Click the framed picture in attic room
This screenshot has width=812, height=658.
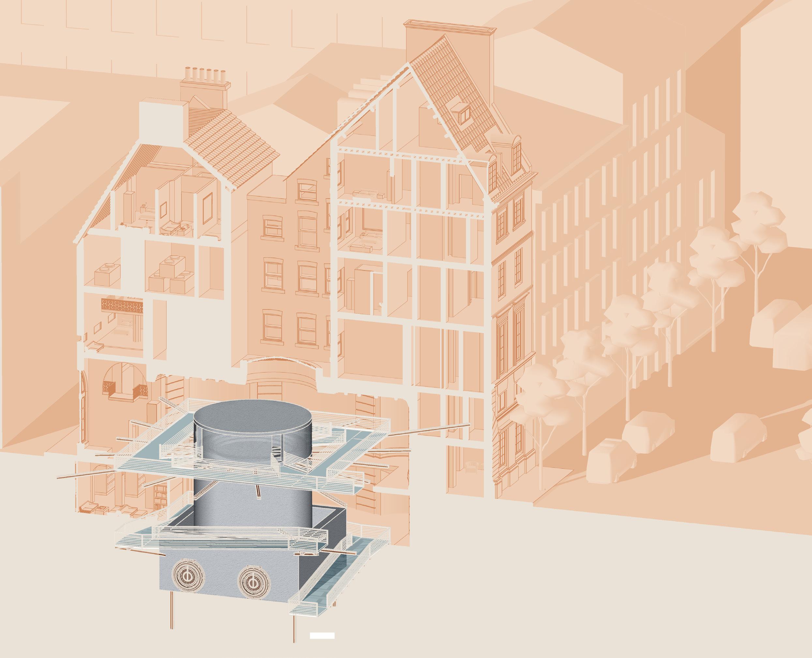pyautogui.click(x=208, y=208)
